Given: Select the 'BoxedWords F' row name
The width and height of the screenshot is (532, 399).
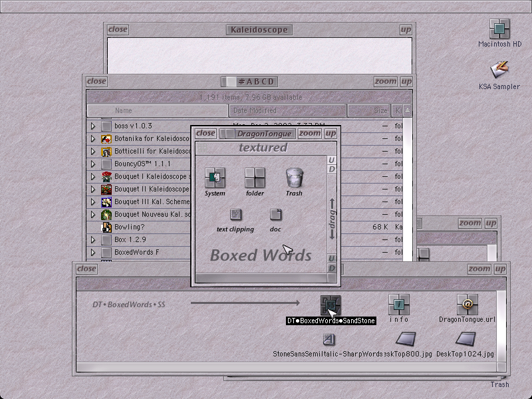Looking at the screenshot, I should (x=137, y=253).
